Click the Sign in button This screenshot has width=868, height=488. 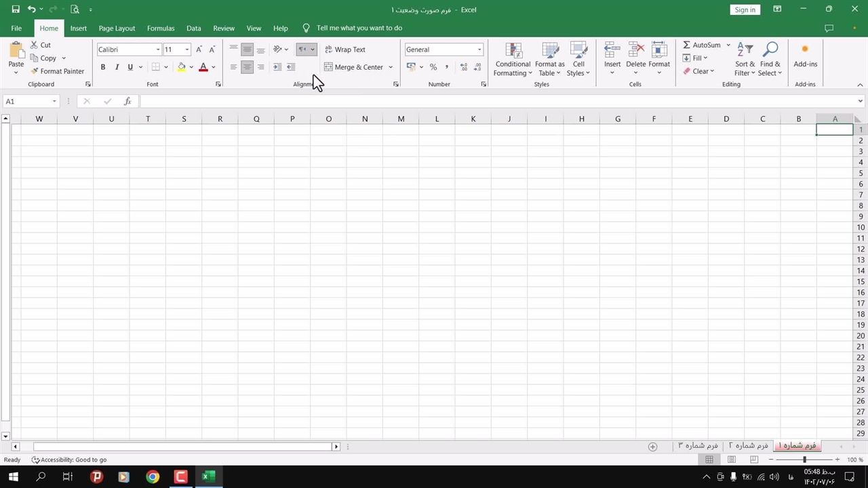tap(745, 9)
